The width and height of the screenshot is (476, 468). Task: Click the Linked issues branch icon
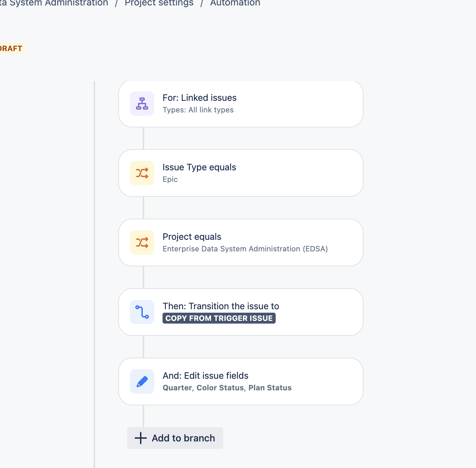pos(142,104)
